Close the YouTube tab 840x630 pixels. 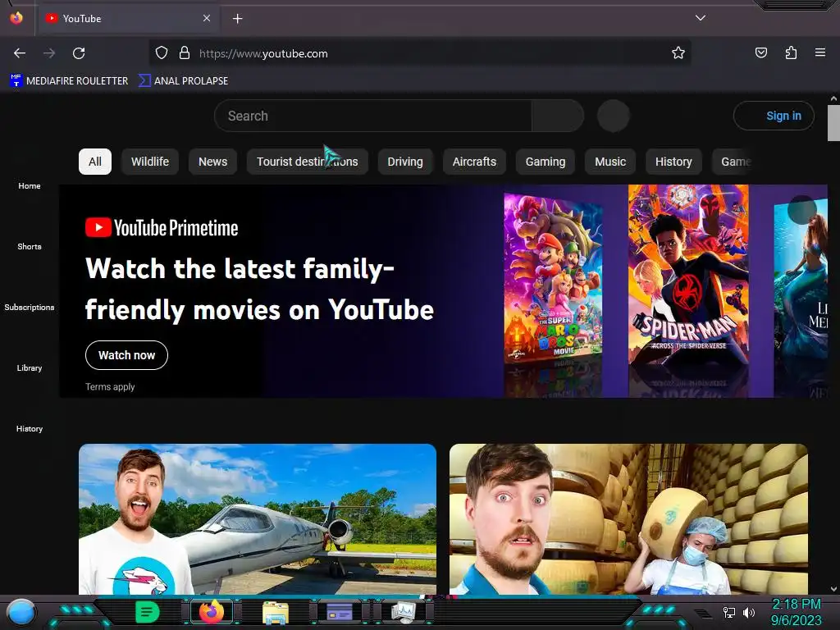(x=206, y=18)
